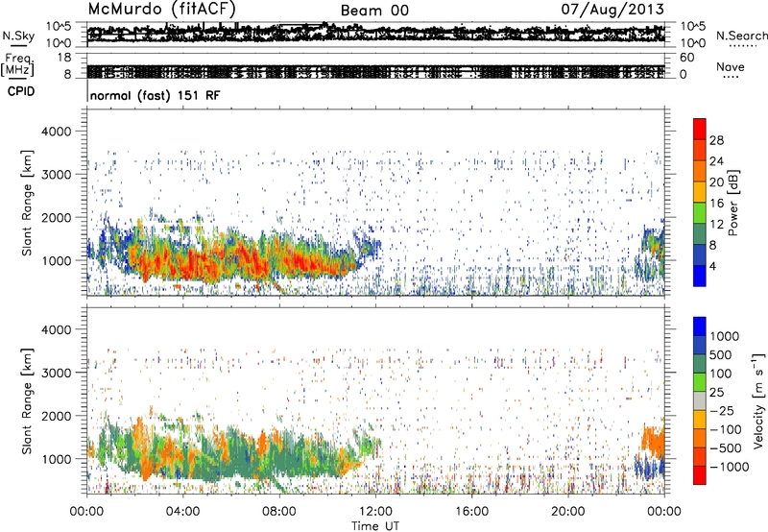This screenshot has width=768, height=532.
Task: Pick the red bottom Velocity colorbar segment
Action: click(x=700, y=475)
